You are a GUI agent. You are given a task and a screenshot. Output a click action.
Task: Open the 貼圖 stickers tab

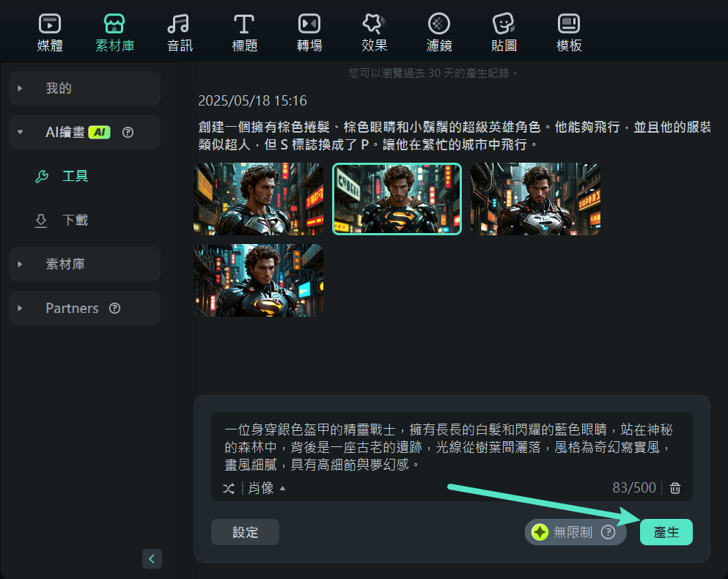[504, 32]
